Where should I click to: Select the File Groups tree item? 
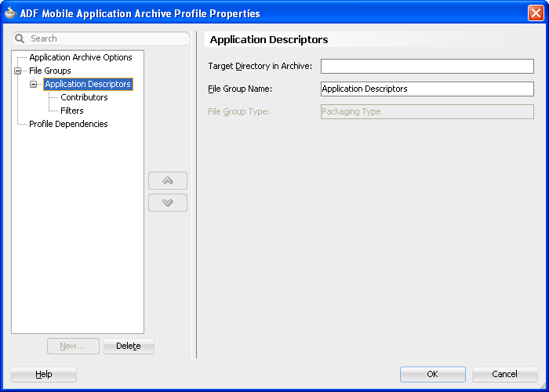(50, 71)
